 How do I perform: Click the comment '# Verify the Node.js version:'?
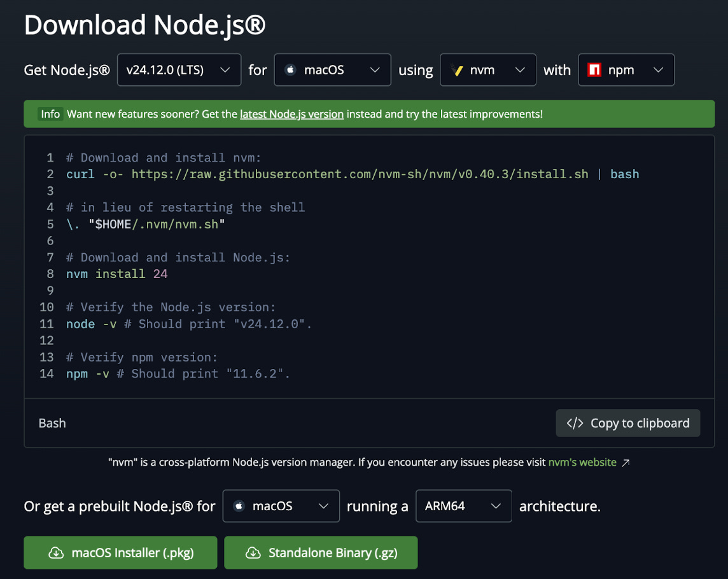pyautogui.click(x=171, y=307)
